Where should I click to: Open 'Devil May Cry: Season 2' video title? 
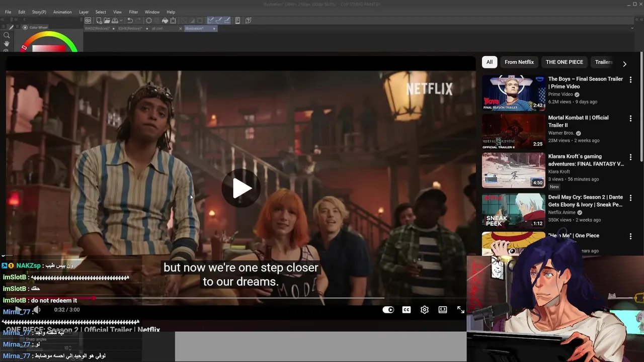pyautogui.click(x=585, y=201)
